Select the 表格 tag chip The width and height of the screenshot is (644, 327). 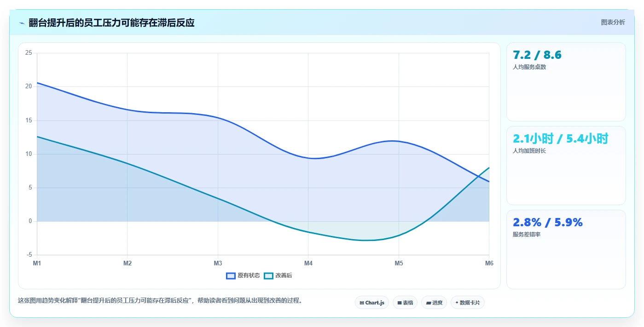pos(405,303)
